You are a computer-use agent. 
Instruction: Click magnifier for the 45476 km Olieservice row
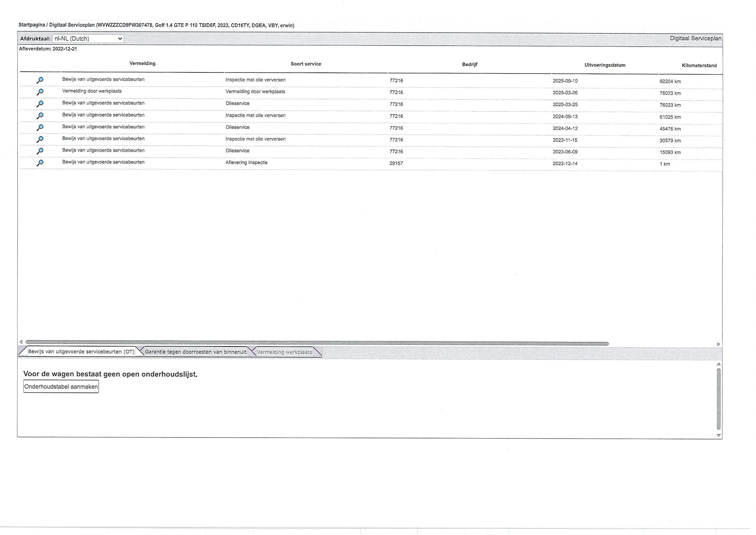click(x=40, y=127)
